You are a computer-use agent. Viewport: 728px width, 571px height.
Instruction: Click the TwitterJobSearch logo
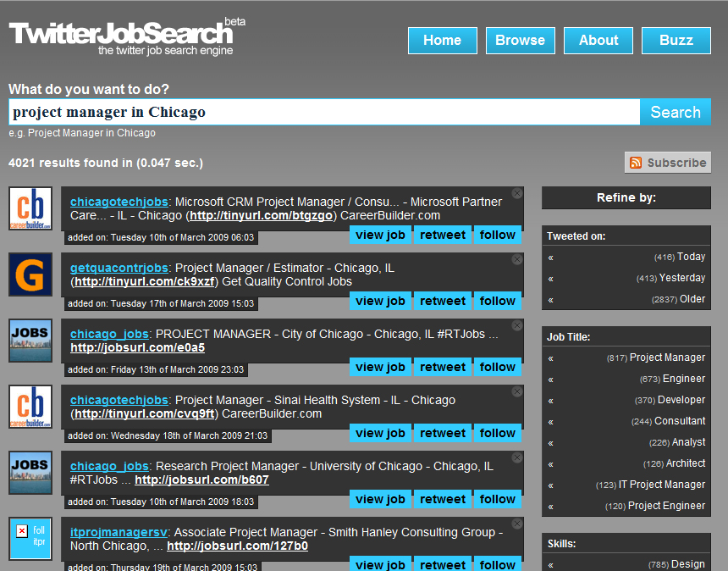pyautogui.click(x=126, y=37)
